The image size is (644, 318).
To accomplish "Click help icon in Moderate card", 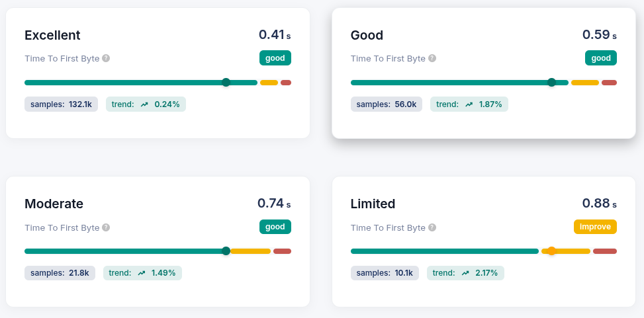I will pos(106,227).
